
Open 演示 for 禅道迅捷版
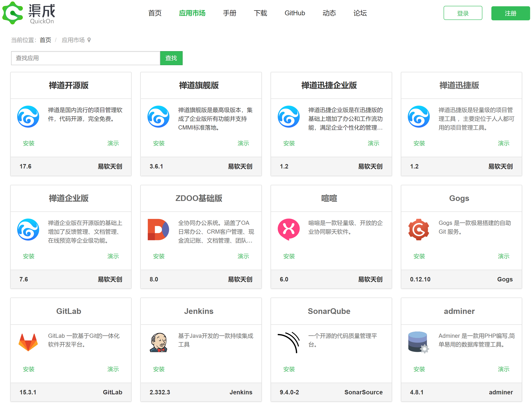504,143
